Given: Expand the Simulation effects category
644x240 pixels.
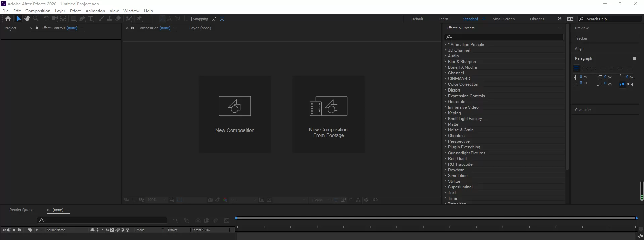Looking at the screenshot, I should pos(445,175).
